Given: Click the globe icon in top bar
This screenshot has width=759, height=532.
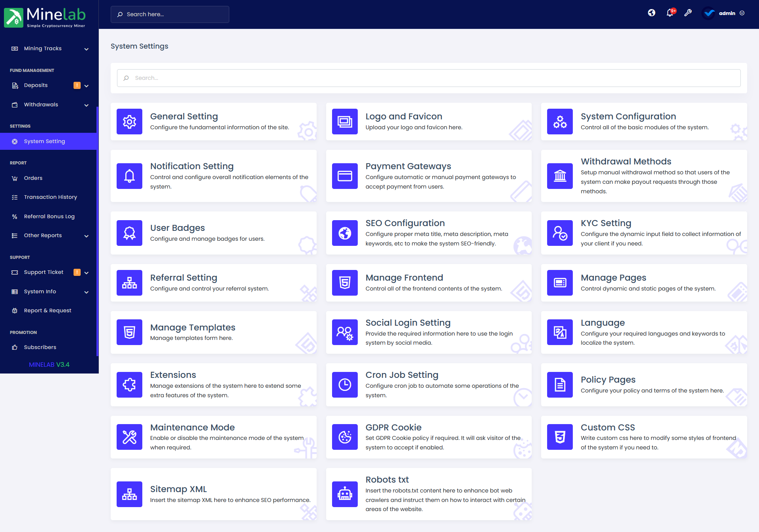Looking at the screenshot, I should [651, 13].
